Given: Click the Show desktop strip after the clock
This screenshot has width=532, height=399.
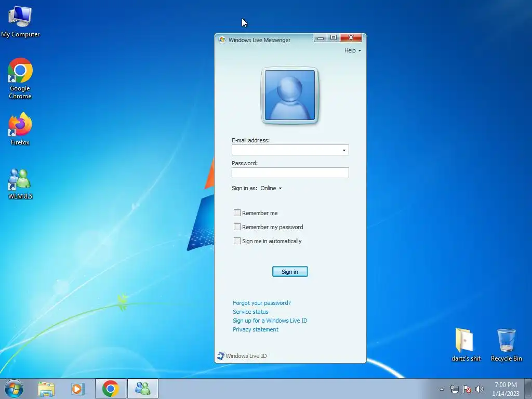Looking at the screenshot, I should [x=528, y=389].
